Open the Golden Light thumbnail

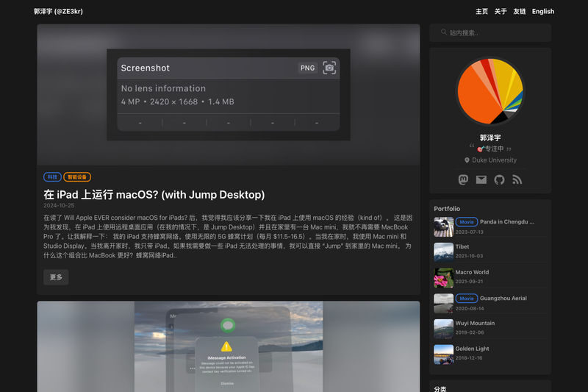pyautogui.click(x=444, y=354)
